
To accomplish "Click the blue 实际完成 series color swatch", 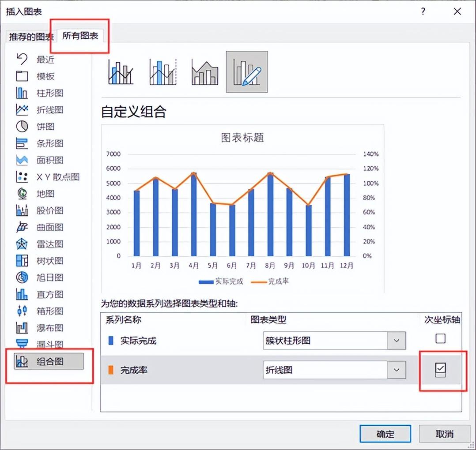I will 111,341.
